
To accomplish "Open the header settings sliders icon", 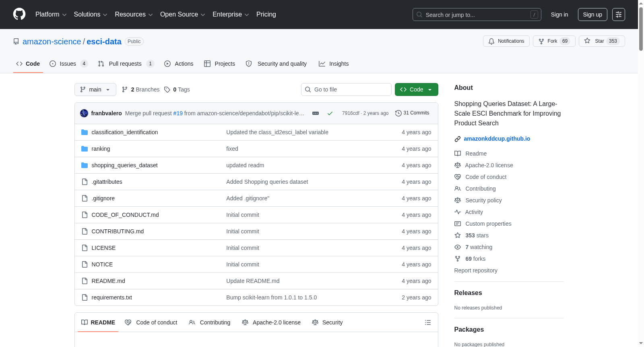I will 619,15.
